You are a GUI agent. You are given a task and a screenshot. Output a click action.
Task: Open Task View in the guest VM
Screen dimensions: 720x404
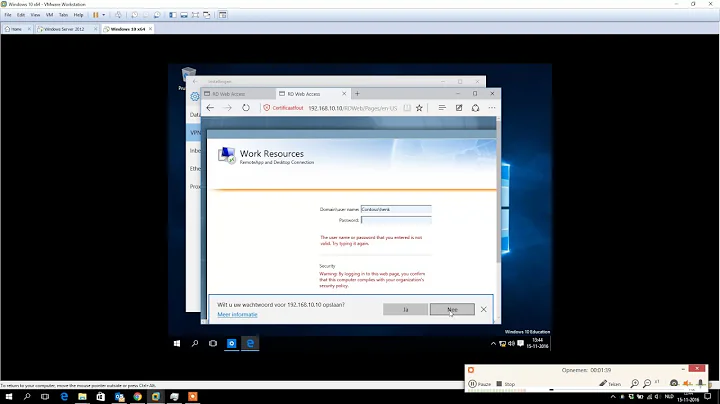click(213, 343)
